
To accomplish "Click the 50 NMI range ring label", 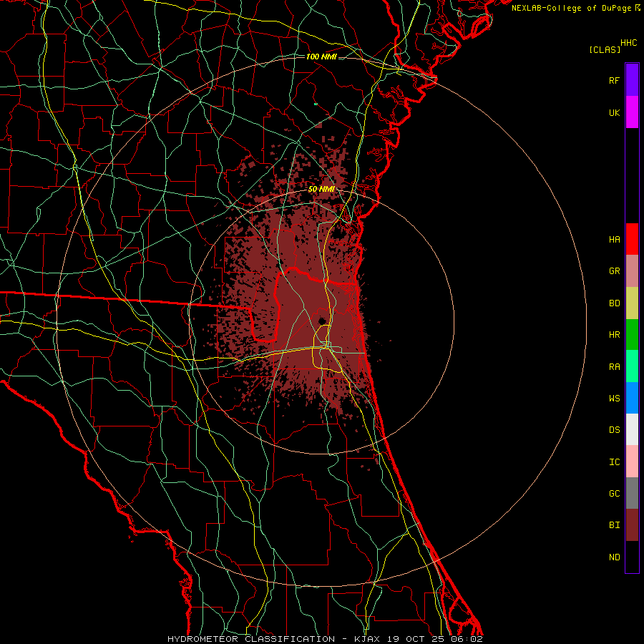I will pyautogui.click(x=321, y=189).
